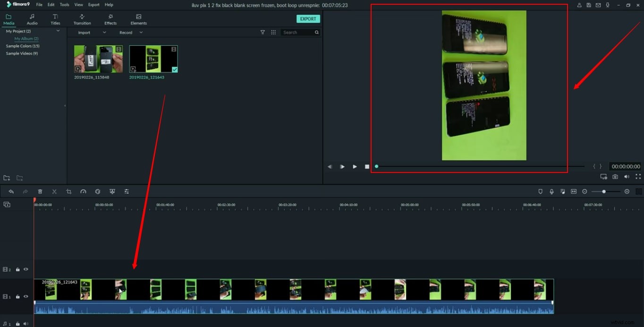Mute the audio track with the speaker toggle
The image size is (644, 327).
26,324
